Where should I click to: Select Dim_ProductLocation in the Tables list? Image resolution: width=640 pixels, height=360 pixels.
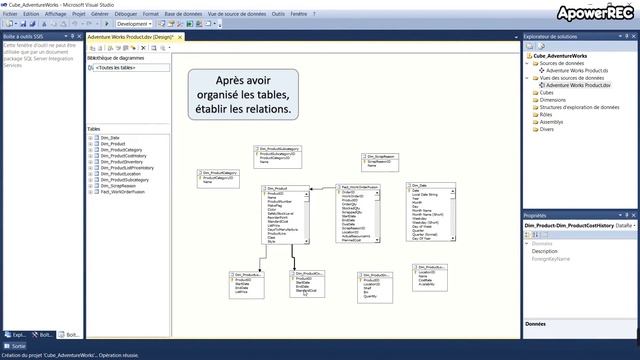click(x=120, y=174)
